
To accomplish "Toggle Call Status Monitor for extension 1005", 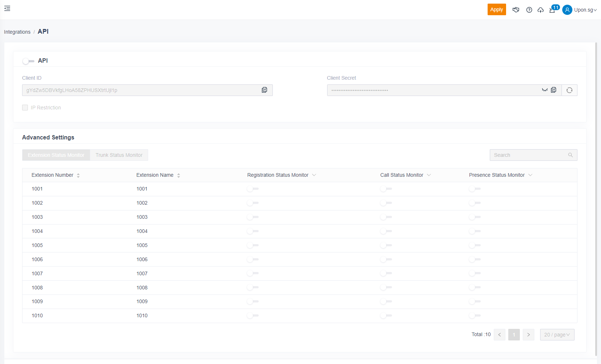I will (x=386, y=245).
